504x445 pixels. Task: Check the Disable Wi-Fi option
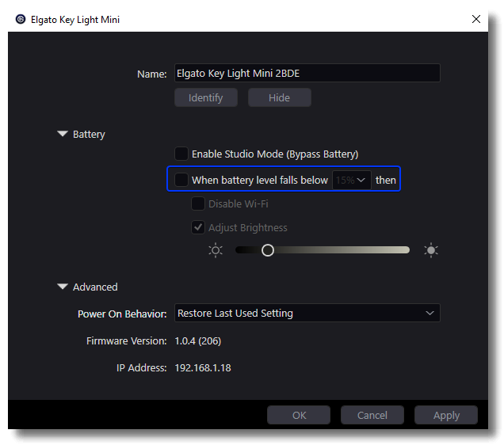tap(198, 203)
